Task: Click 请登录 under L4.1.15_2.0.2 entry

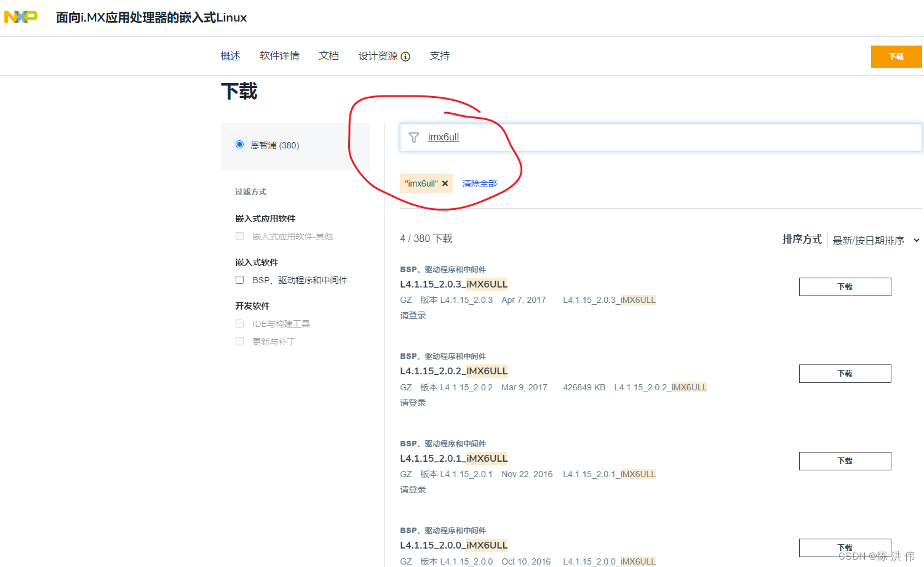Action: [413, 403]
